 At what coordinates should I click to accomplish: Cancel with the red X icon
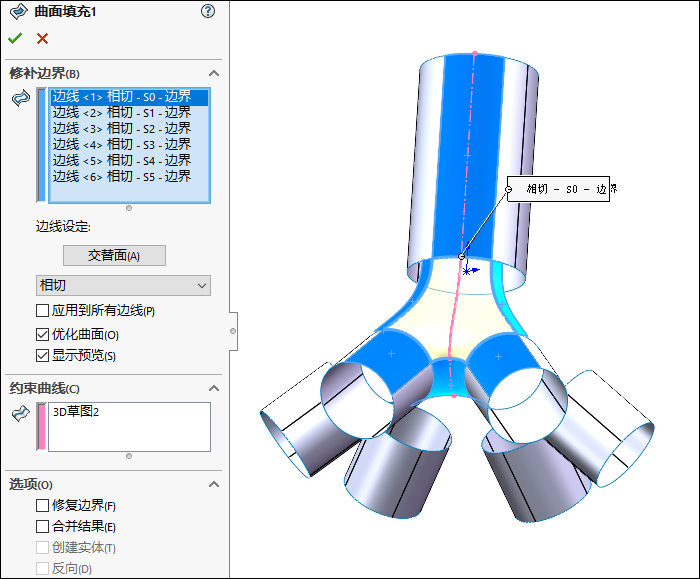(x=42, y=38)
